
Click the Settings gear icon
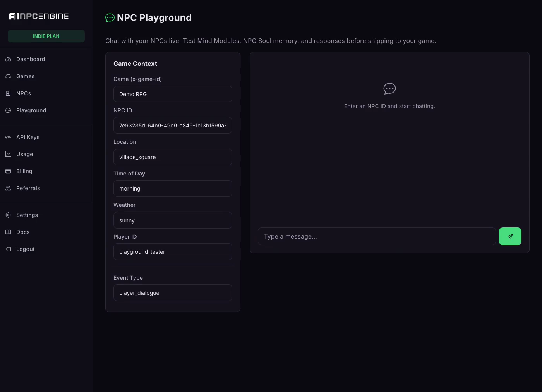8,215
